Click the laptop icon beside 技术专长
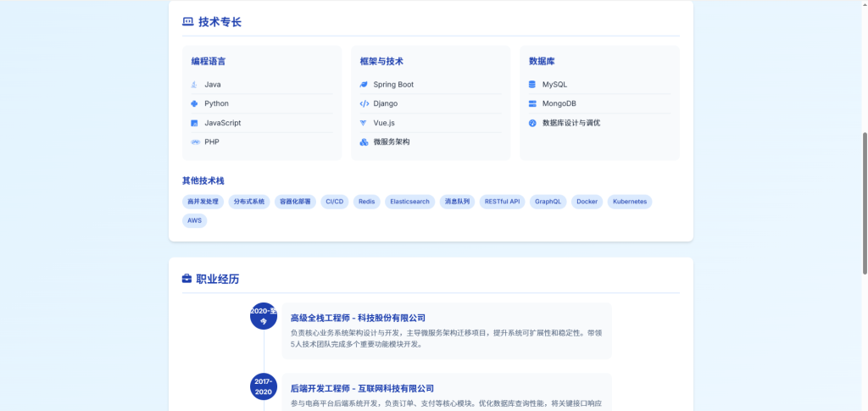 [x=187, y=22]
